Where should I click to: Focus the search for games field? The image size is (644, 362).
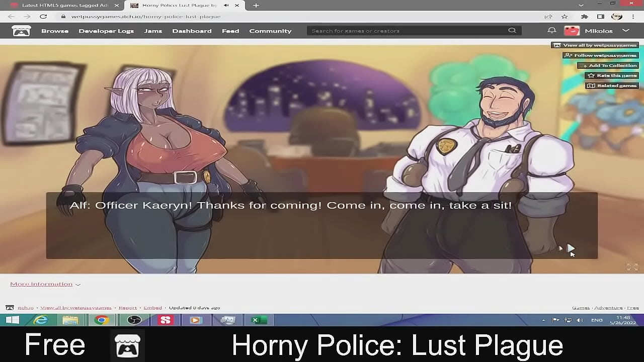(414, 31)
